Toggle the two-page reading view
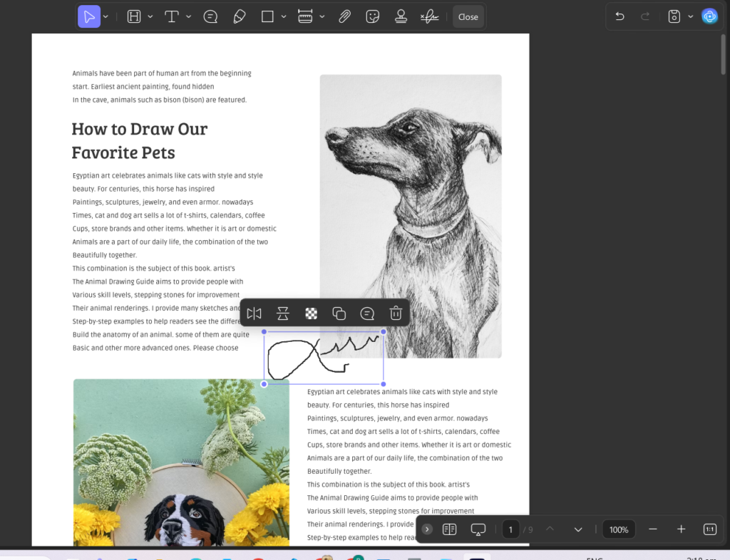The width and height of the screenshot is (730, 560). 449,529
